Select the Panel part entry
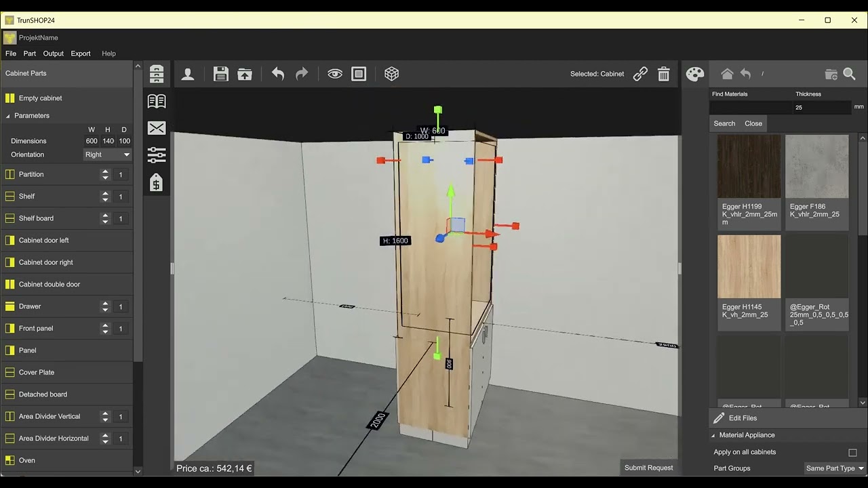This screenshot has width=868, height=488. click(67, 350)
